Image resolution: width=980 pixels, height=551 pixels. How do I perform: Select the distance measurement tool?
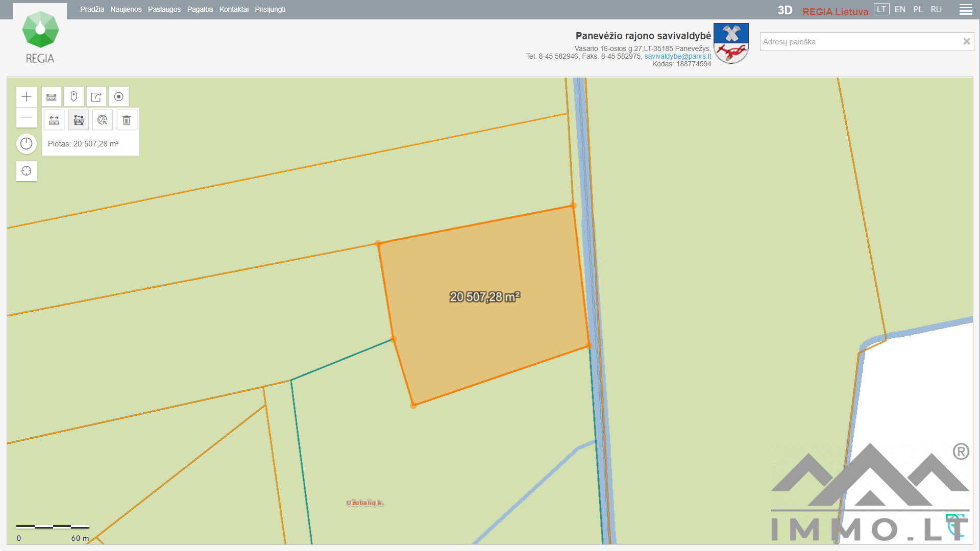point(54,120)
